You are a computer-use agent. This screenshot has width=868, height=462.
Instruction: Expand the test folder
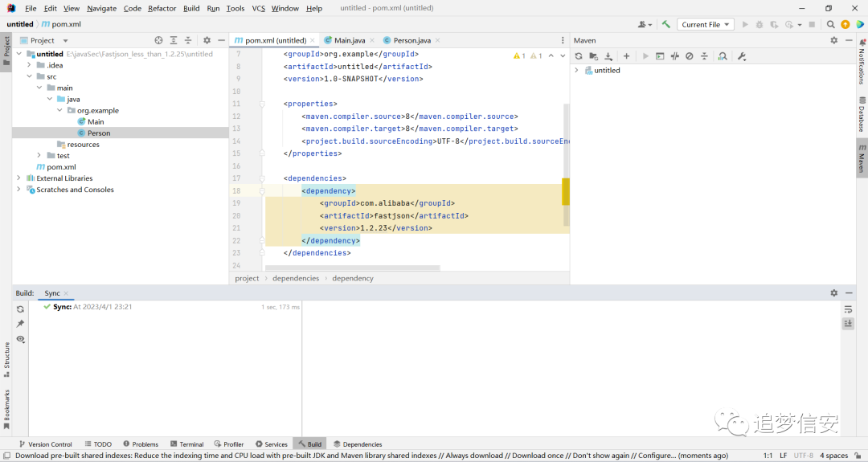click(x=39, y=156)
